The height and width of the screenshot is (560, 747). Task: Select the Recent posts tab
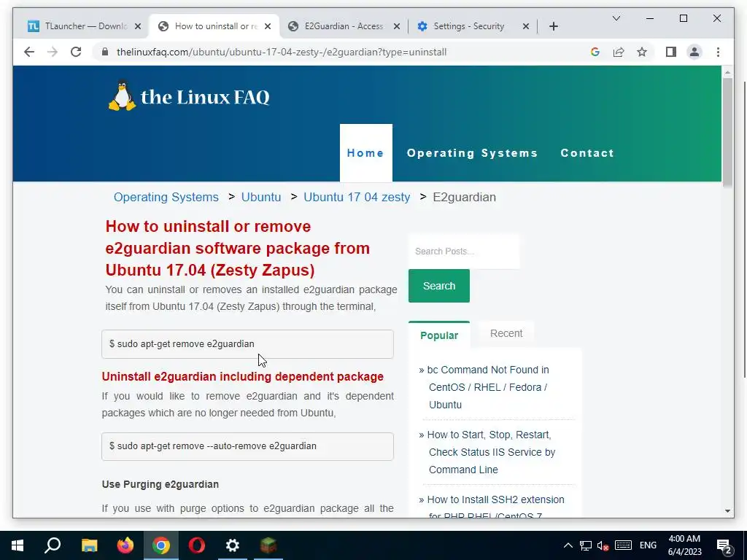click(x=506, y=333)
